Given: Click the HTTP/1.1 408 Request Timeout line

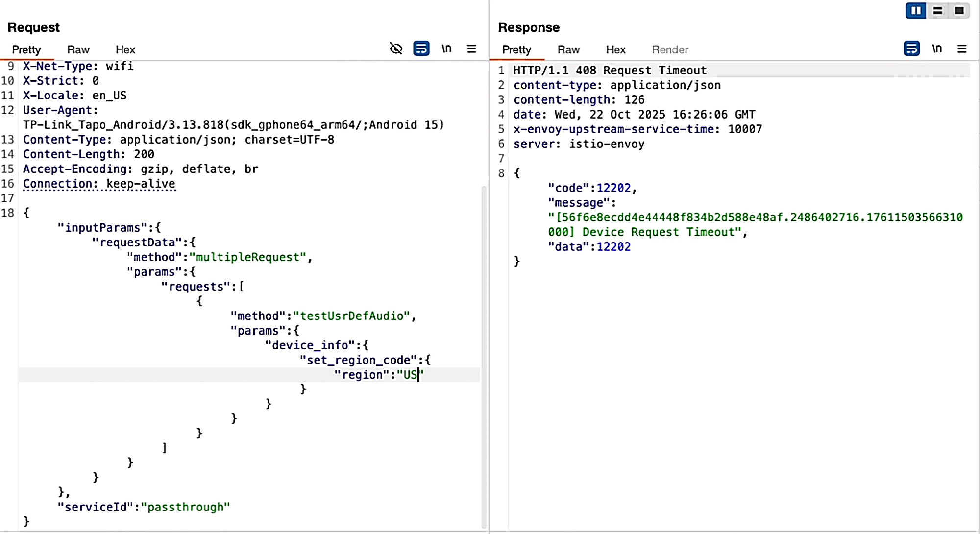Looking at the screenshot, I should click(x=610, y=71).
